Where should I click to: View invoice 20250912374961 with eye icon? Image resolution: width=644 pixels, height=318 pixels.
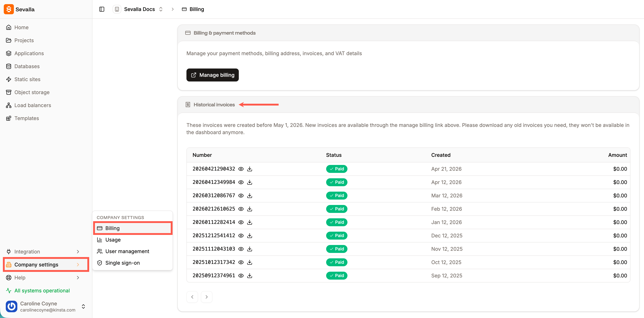(x=241, y=276)
